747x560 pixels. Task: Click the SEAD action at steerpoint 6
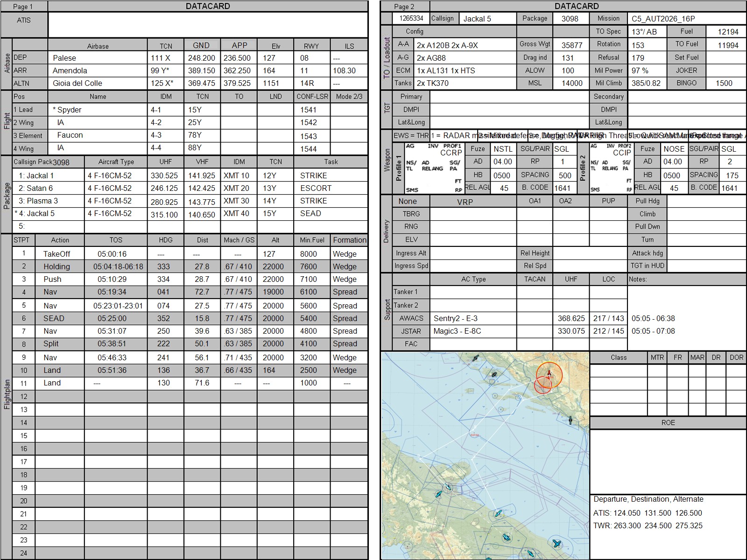pos(60,318)
